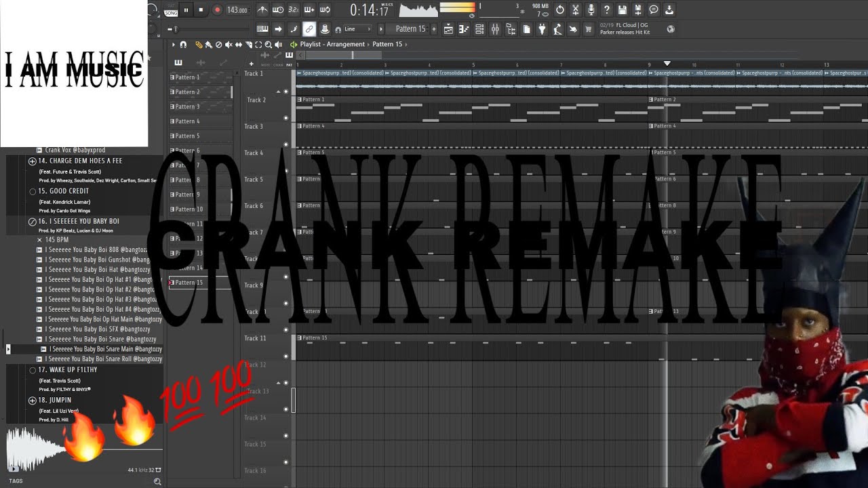Viewport: 868px width, 488px height.
Task: Mute Track 11 using its dot
Action: (x=285, y=357)
